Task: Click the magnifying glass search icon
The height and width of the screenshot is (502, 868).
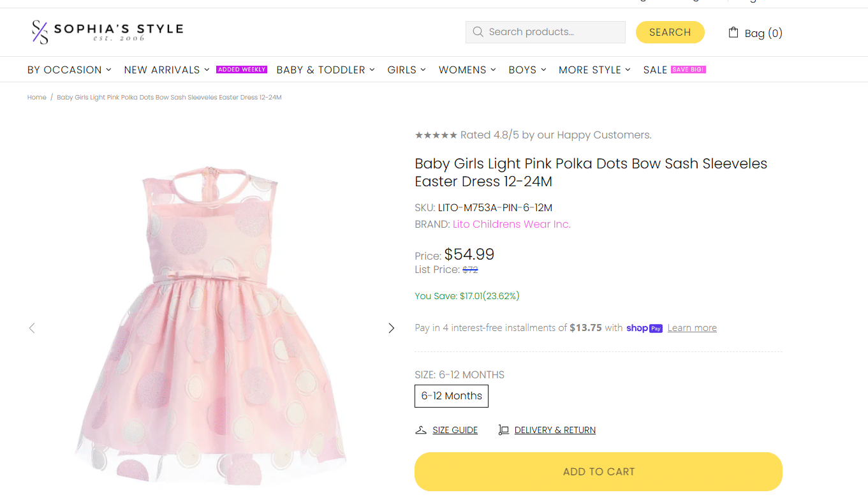Action: (x=478, y=32)
